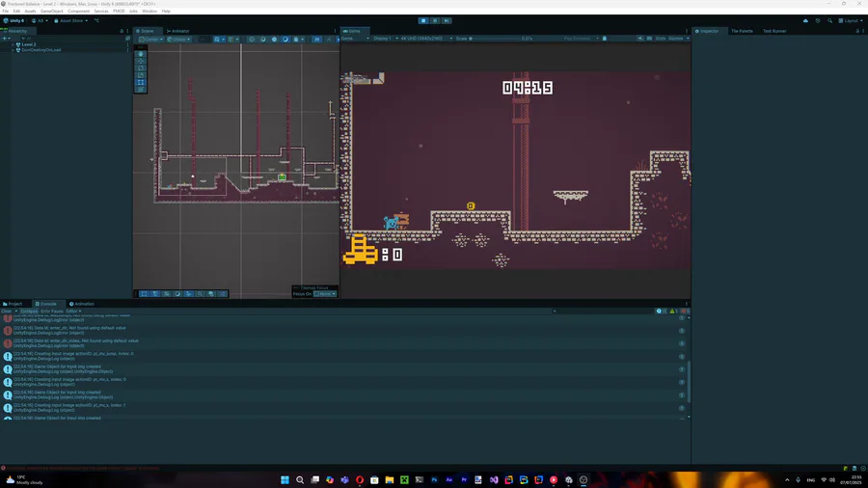Toggle the 2D view mode in Scene
Viewport: 868px width, 488px height.
(316, 40)
